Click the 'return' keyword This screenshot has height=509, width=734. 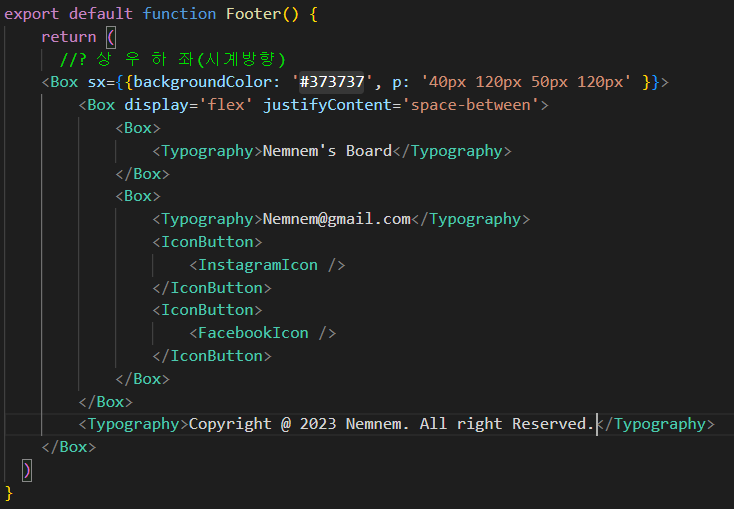pos(69,37)
